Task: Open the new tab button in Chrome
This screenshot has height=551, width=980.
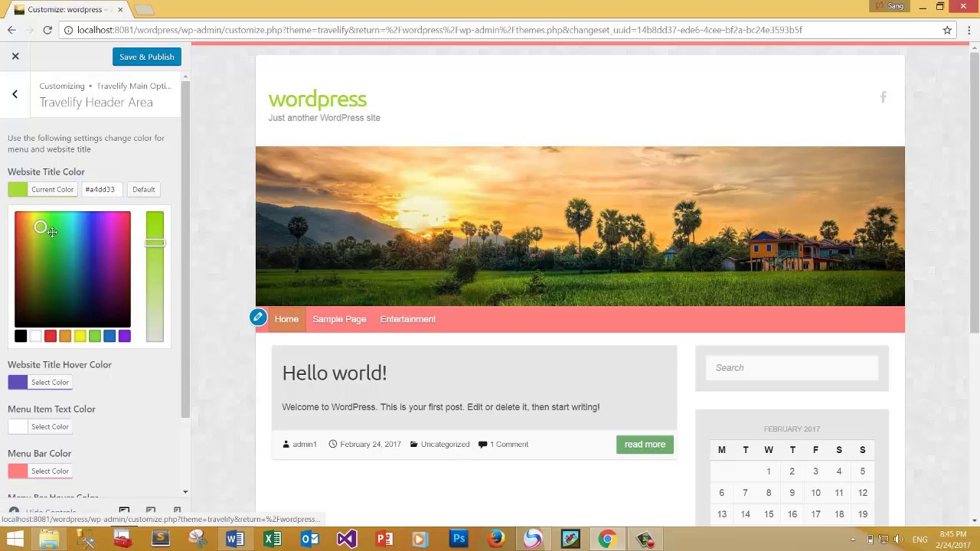Action: [x=144, y=9]
